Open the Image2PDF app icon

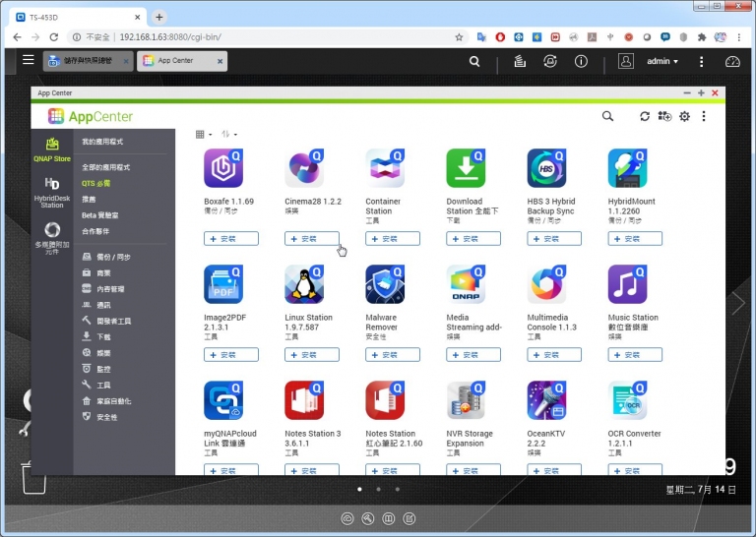tap(223, 284)
